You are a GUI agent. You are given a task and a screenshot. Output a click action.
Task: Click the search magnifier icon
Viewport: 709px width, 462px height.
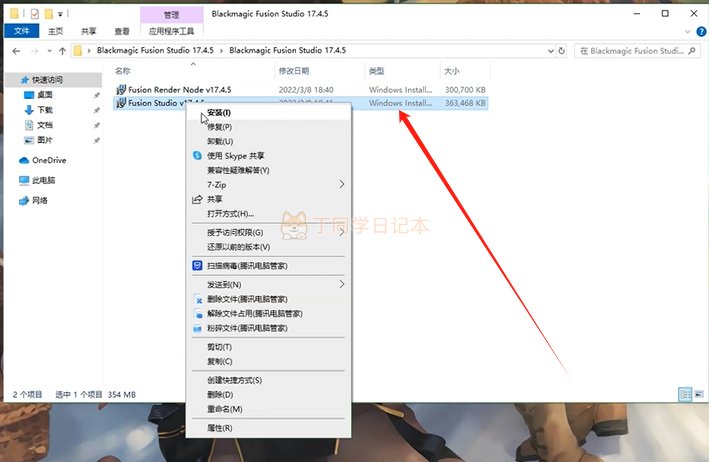pos(692,51)
